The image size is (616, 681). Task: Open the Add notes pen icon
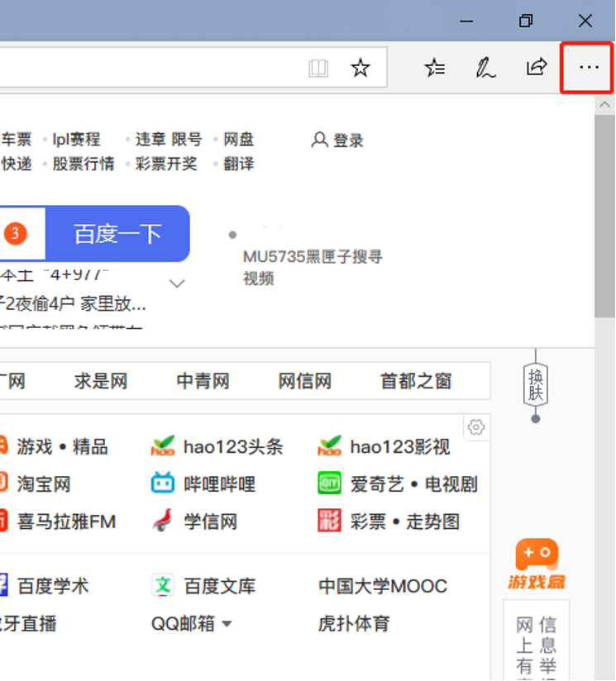pos(485,68)
